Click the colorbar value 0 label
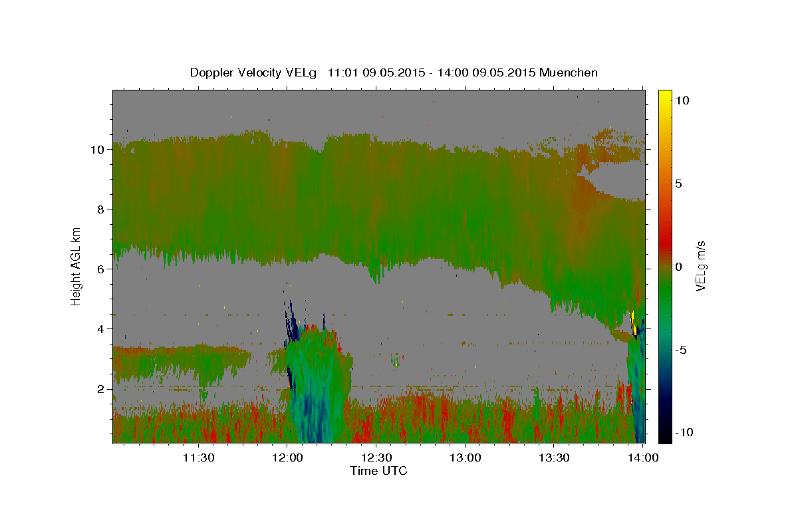The image size is (798, 532). [679, 267]
